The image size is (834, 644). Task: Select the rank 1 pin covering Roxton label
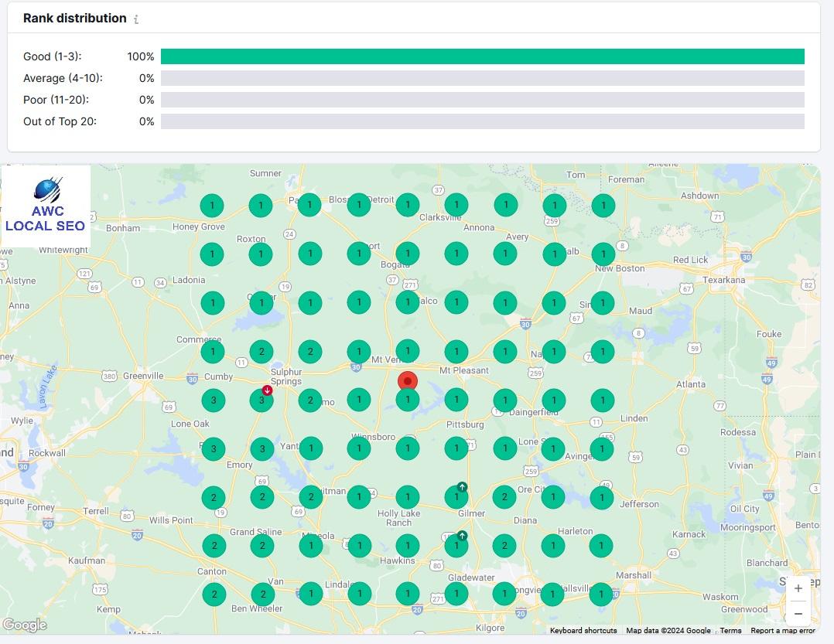point(261,254)
